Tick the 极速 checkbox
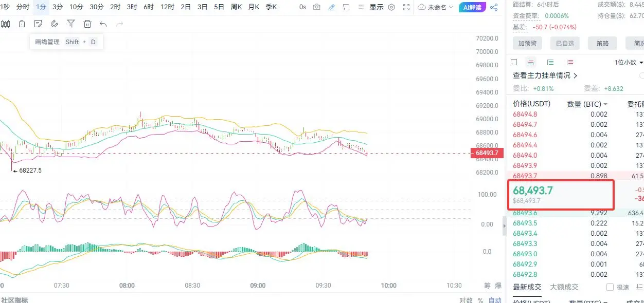This screenshot has width=644, height=303. pyautogui.click(x=610, y=287)
